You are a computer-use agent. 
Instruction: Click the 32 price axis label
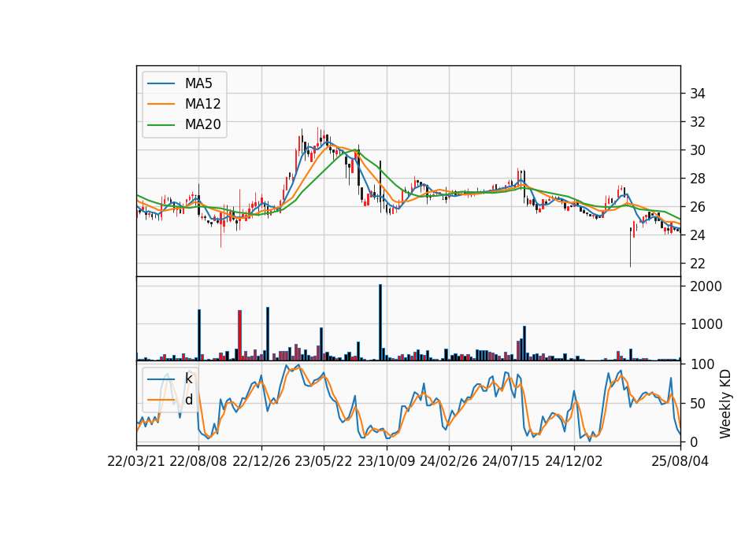click(x=697, y=122)
